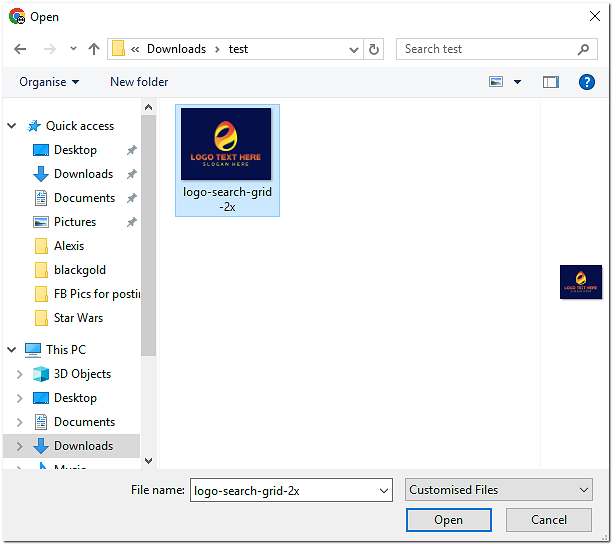This screenshot has height=545, width=613.
Task: Refresh the test folder view
Action: coord(375,49)
